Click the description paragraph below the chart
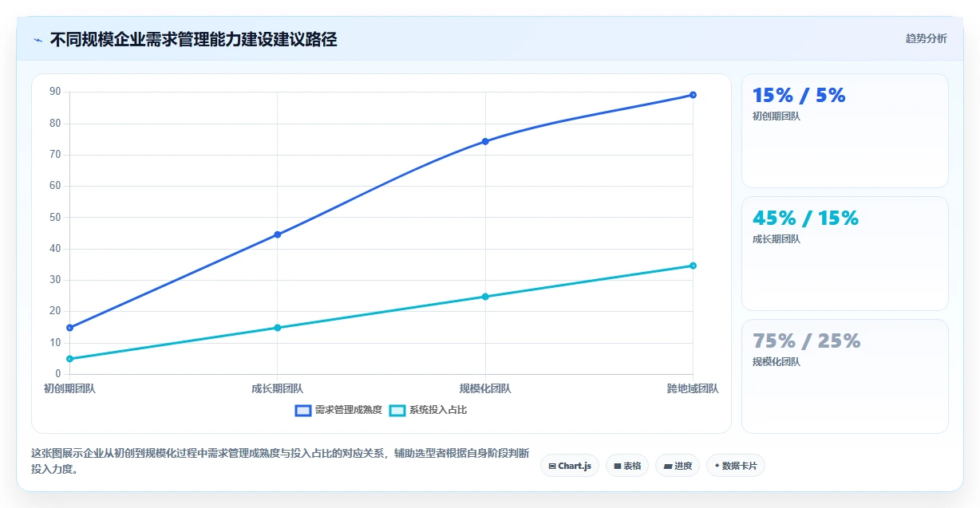The height and width of the screenshot is (508, 980). (280, 461)
